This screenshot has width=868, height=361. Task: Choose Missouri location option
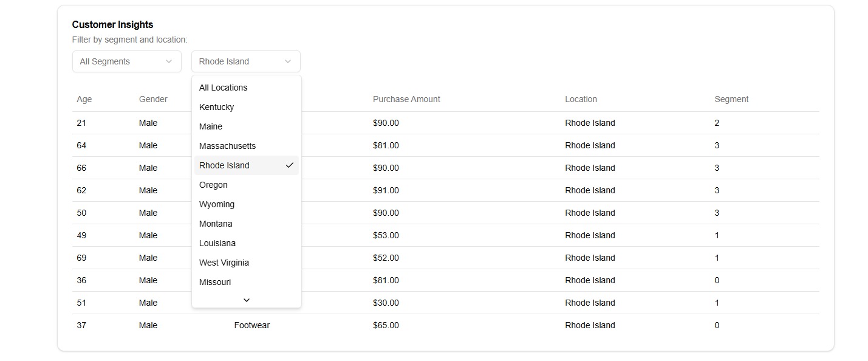(x=215, y=282)
